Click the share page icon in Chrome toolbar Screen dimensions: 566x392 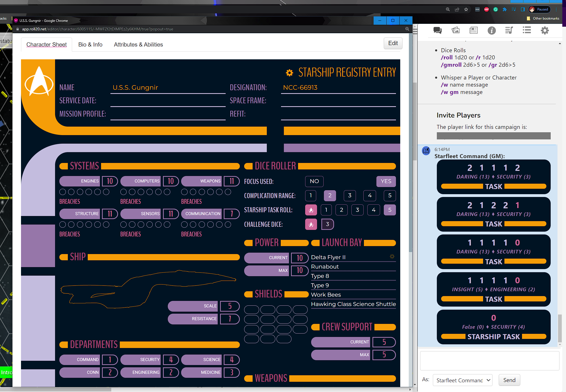click(x=457, y=9)
